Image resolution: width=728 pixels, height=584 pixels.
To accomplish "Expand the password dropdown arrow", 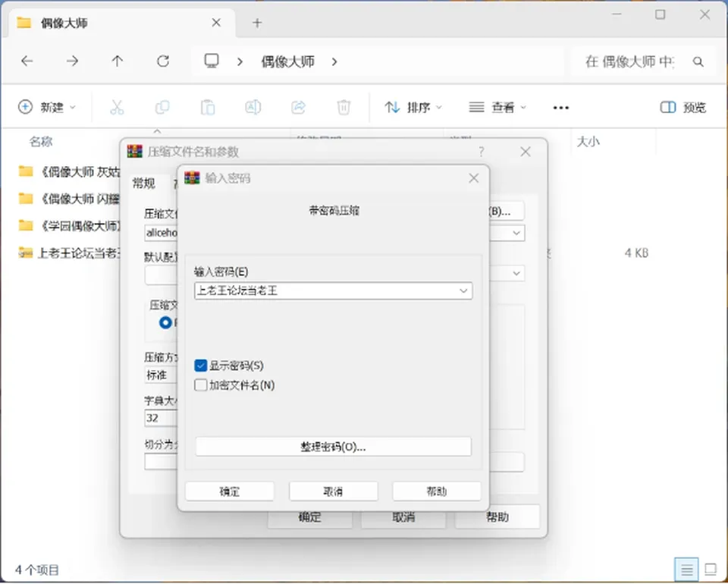I will pyautogui.click(x=463, y=291).
